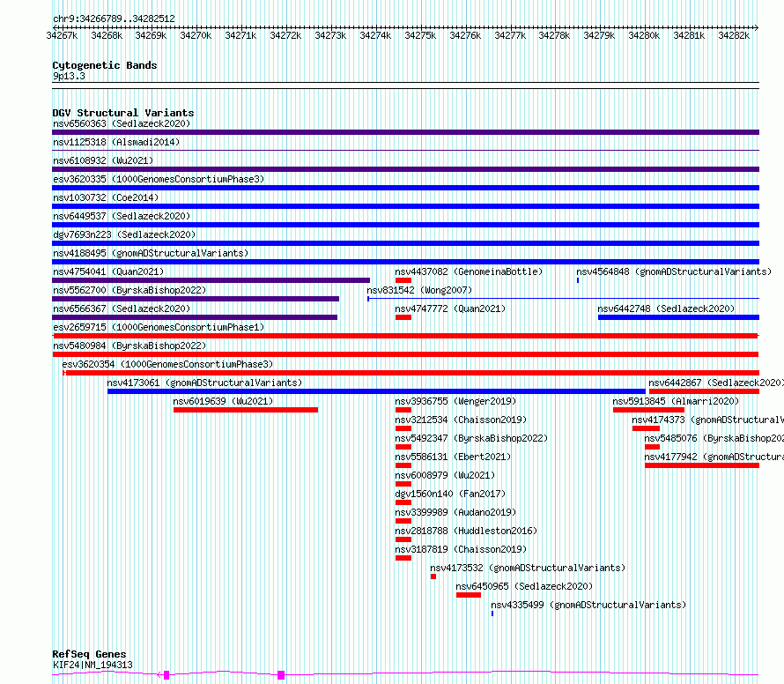Click the nsv5485076 variant label
Viewport: 784px width, 684px height.
click(714, 438)
